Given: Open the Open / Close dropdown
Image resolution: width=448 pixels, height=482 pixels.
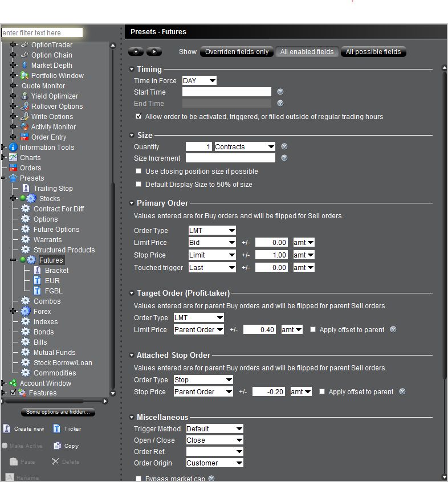Looking at the screenshot, I should tap(215, 440).
